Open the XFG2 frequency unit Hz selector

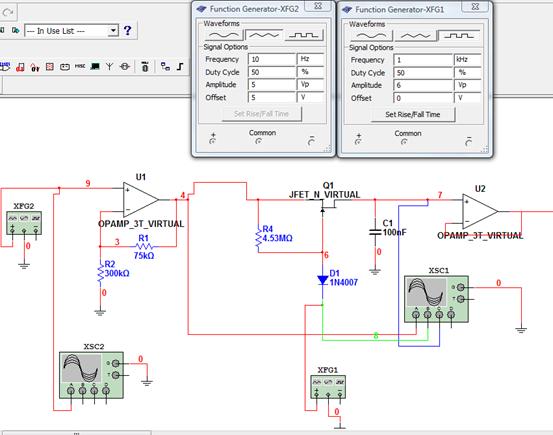click(x=311, y=59)
